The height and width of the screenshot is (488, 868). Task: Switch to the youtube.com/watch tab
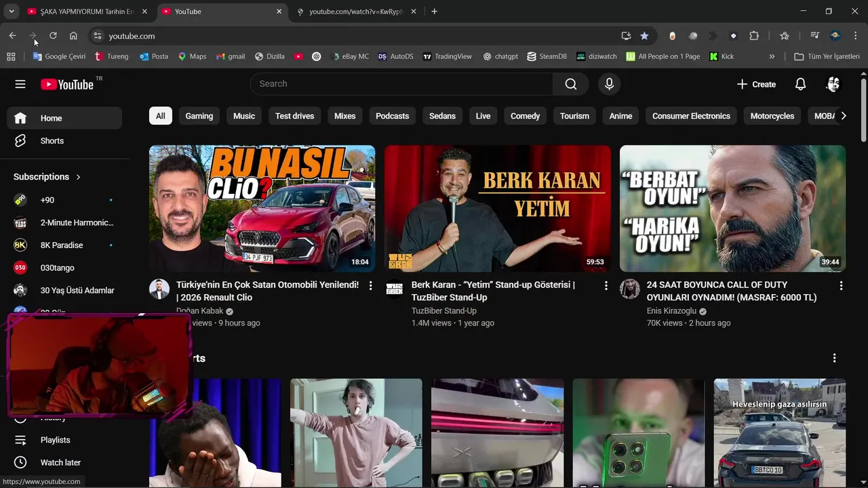pyautogui.click(x=356, y=12)
